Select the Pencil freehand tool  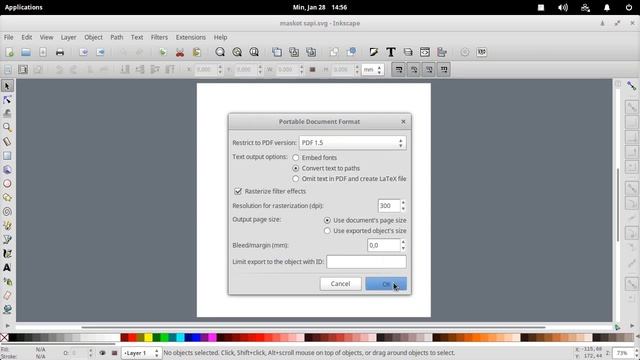point(7,225)
